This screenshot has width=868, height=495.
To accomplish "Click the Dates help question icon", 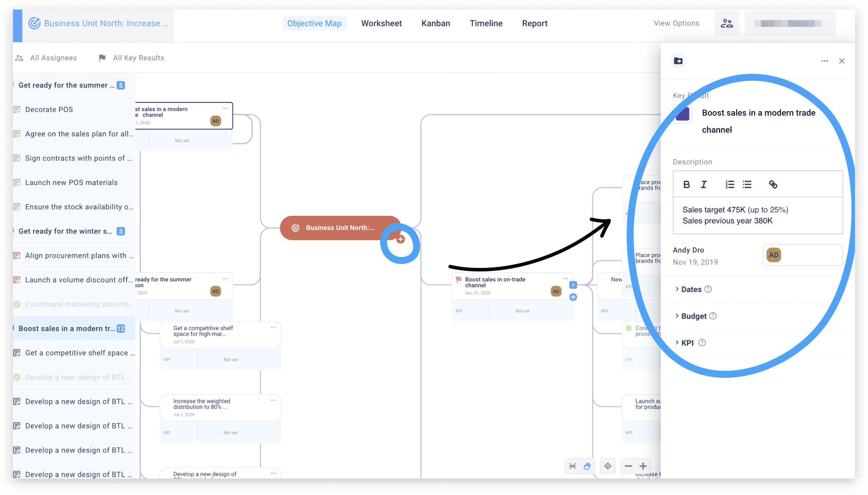I will pyautogui.click(x=708, y=289).
